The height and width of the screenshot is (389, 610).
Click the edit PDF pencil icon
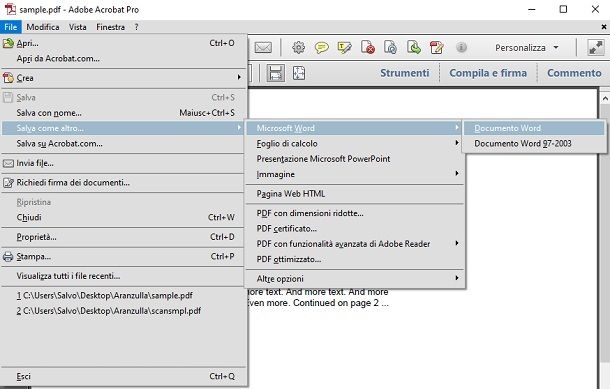[436, 47]
